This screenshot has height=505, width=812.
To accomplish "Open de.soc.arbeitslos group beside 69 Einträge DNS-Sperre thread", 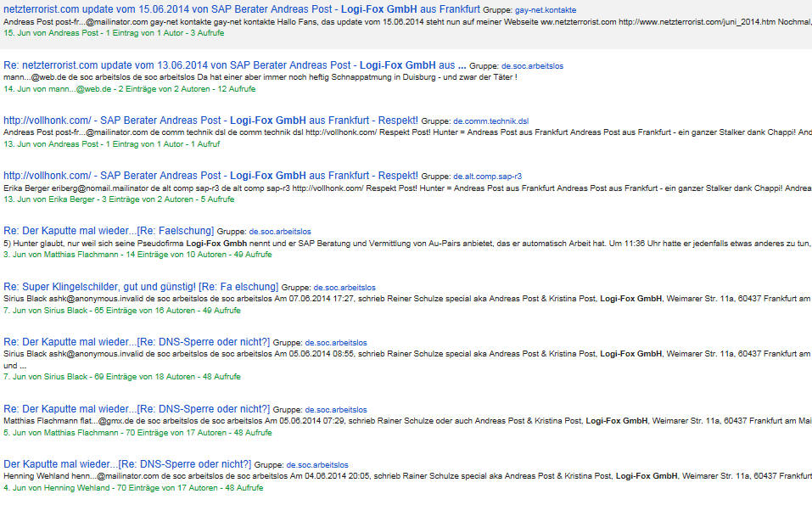I will coord(335,343).
